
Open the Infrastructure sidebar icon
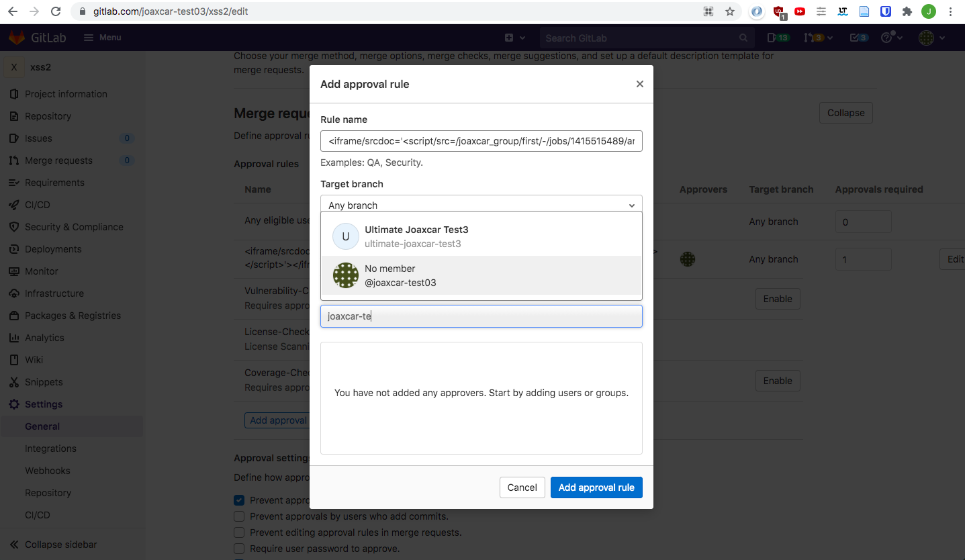(13, 293)
